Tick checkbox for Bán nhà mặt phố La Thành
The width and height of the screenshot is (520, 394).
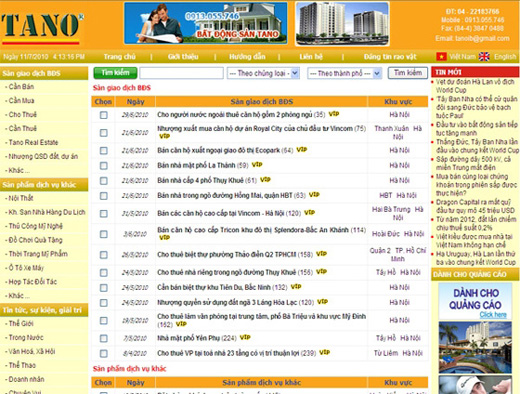point(104,166)
